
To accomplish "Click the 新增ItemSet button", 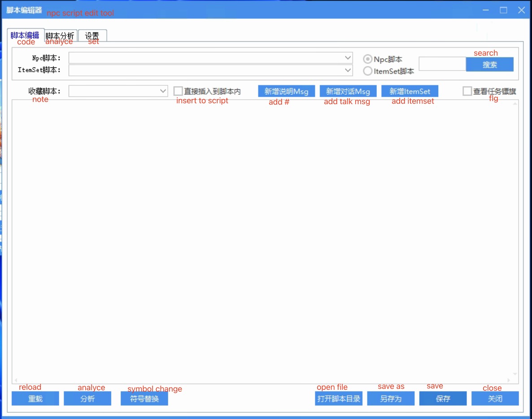I will (410, 91).
